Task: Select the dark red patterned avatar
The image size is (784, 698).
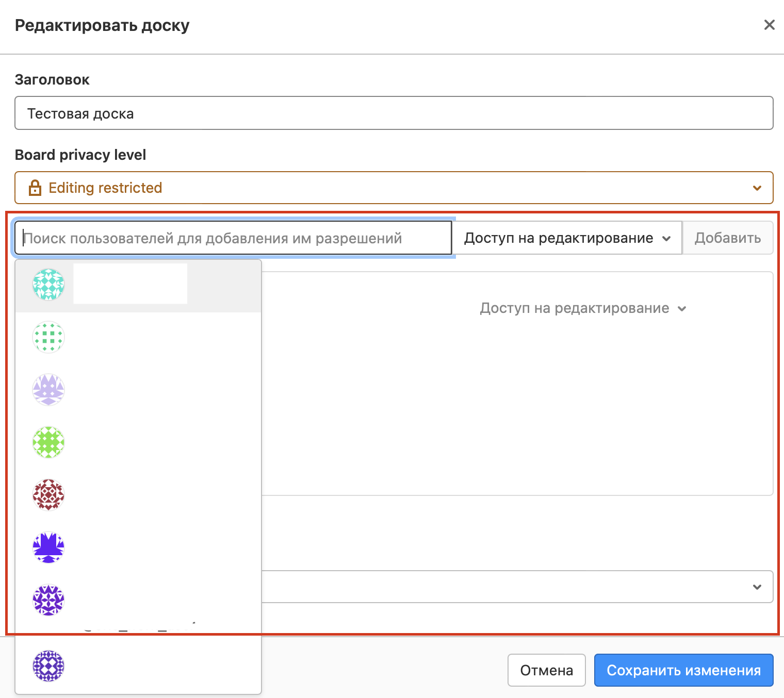Action: 48,495
